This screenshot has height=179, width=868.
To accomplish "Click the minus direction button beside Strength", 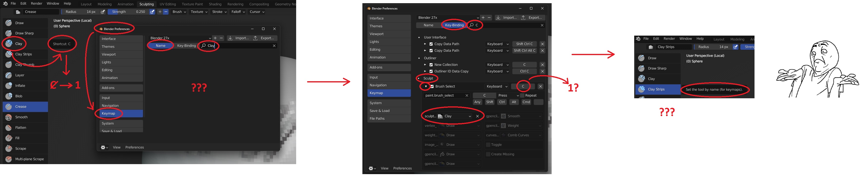I will tap(166, 12).
